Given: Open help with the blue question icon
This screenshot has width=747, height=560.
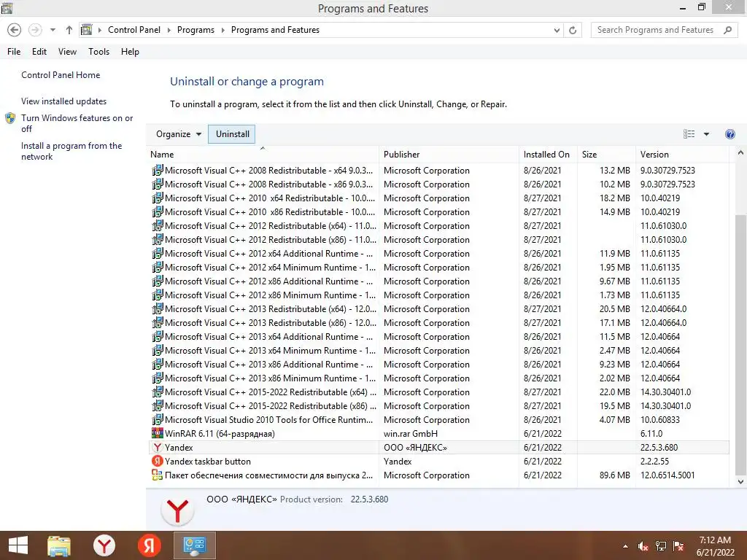Looking at the screenshot, I should [x=729, y=134].
